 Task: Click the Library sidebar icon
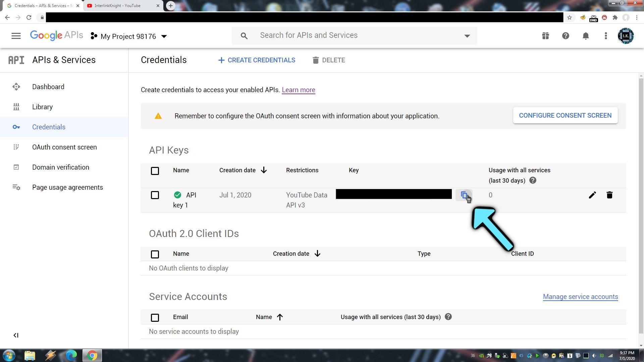click(x=16, y=107)
